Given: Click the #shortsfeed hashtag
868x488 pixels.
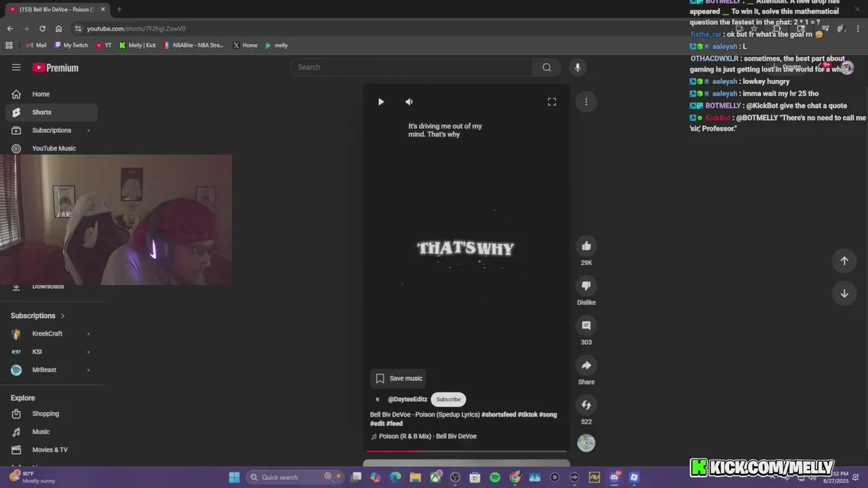Looking at the screenshot, I should tap(498, 415).
